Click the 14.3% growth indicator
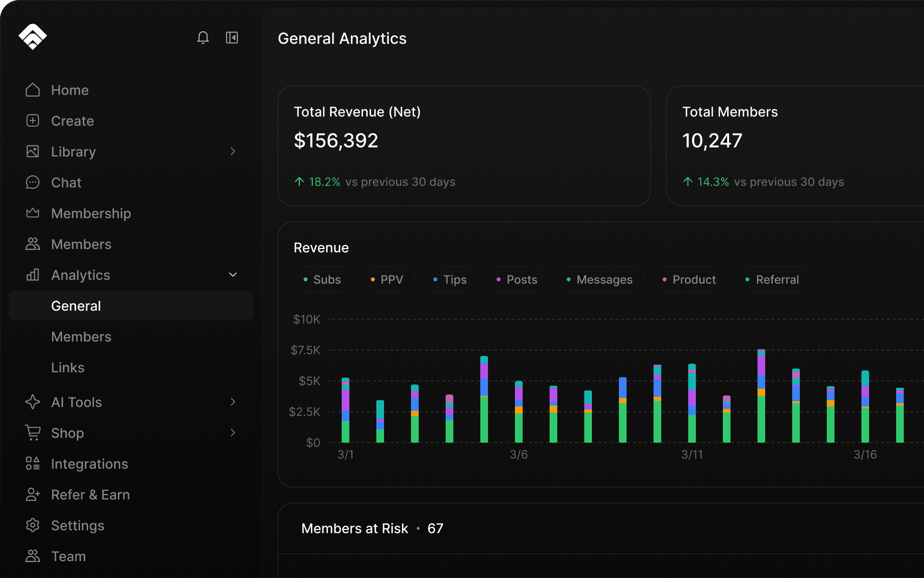The height and width of the screenshot is (578, 924). click(706, 182)
